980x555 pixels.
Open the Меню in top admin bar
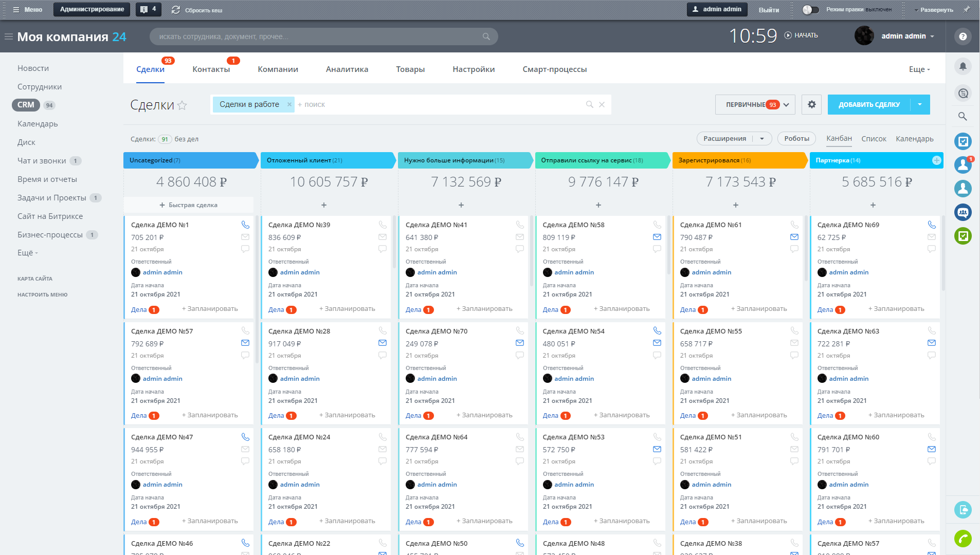click(28, 10)
